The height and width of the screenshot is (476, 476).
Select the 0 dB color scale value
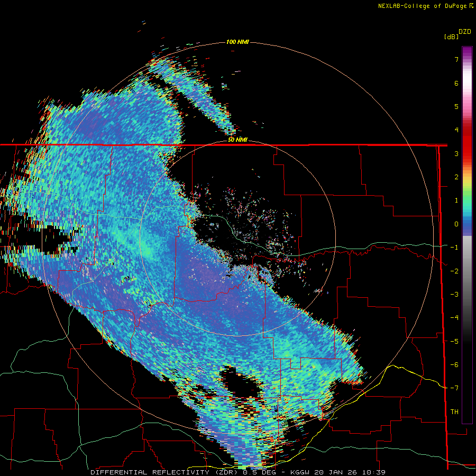(x=456, y=224)
